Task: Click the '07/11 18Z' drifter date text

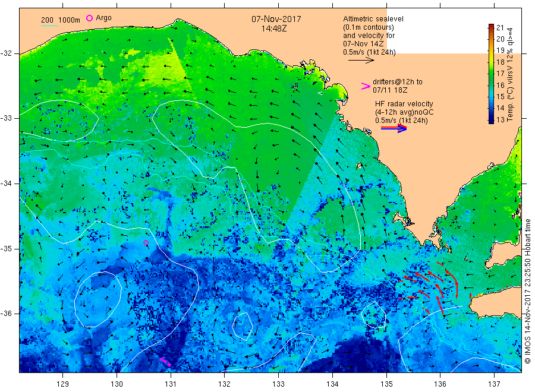Action: (389, 90)
